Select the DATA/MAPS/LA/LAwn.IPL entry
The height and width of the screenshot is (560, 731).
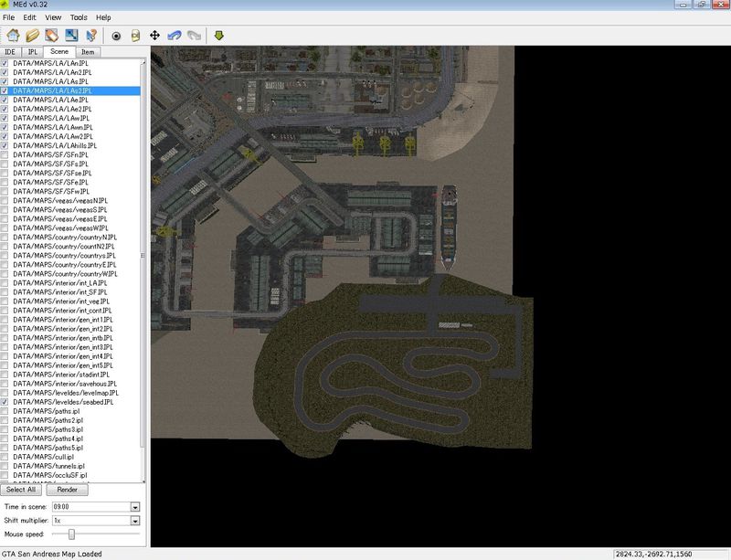point(53,127)
